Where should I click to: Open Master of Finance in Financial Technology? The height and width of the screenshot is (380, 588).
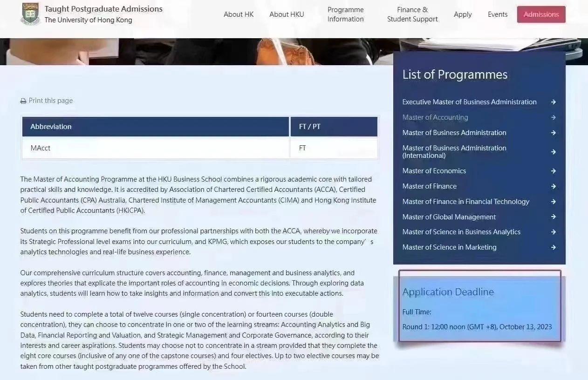point(465,202)
